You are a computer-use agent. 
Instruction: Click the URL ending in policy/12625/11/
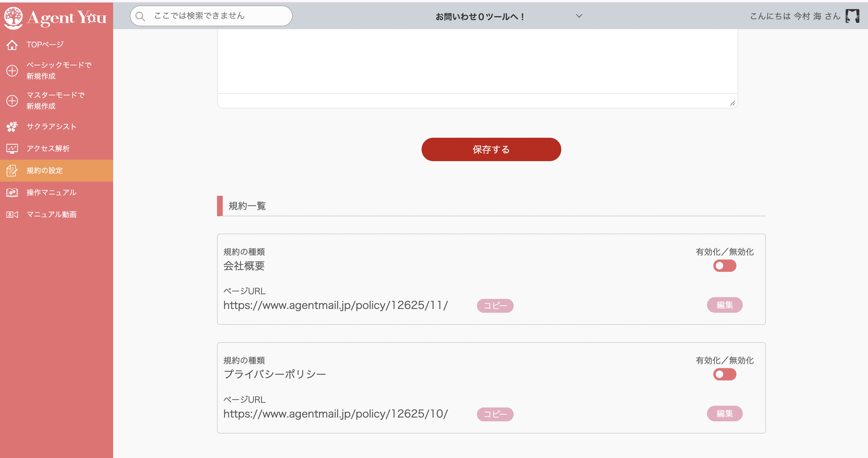(336, 305)
